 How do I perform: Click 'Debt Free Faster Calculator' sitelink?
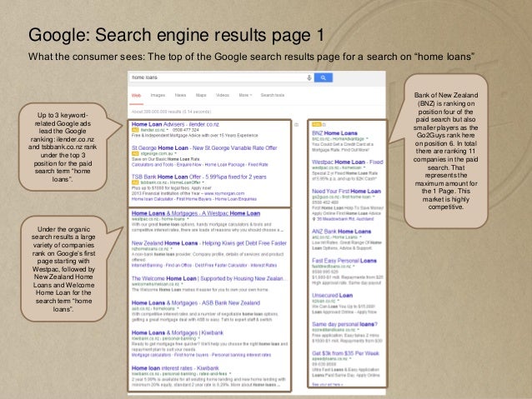tap(221, 265)
